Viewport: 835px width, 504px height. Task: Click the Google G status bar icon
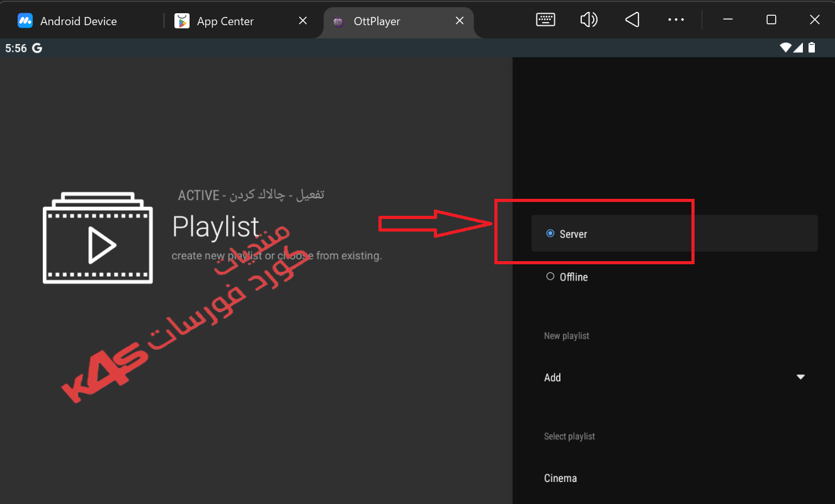(x=37, y=48)
